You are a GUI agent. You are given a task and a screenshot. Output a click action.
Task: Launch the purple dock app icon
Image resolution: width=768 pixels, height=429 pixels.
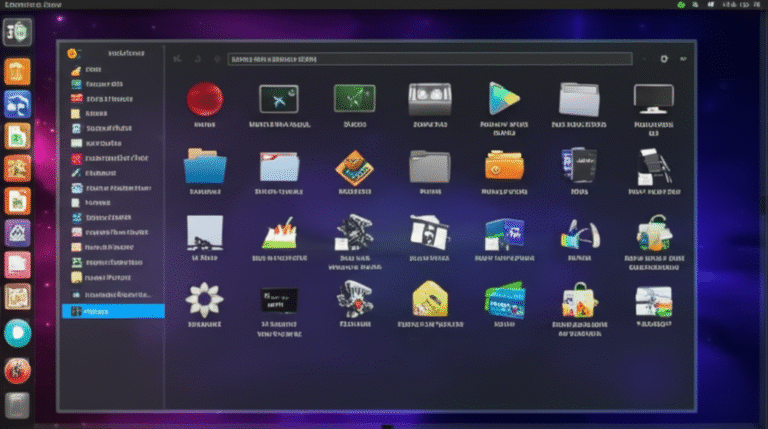click(x=18, y=233)
